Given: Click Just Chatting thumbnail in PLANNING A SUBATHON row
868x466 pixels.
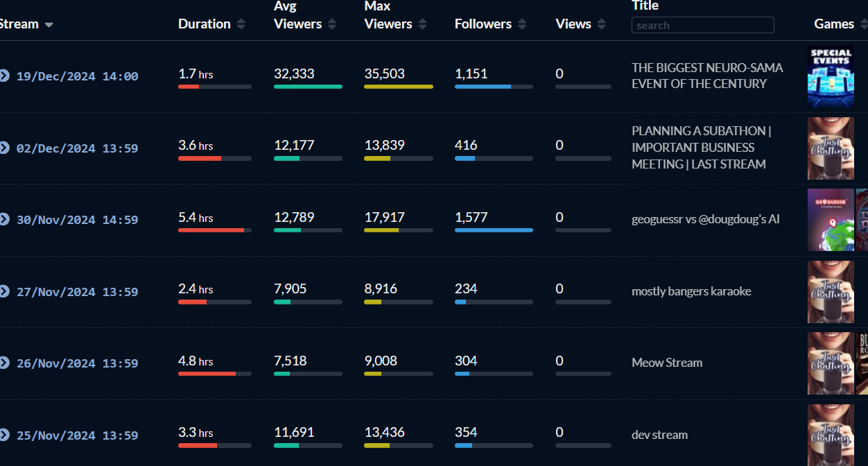Looking at the screenshot, I should point(831,148).
